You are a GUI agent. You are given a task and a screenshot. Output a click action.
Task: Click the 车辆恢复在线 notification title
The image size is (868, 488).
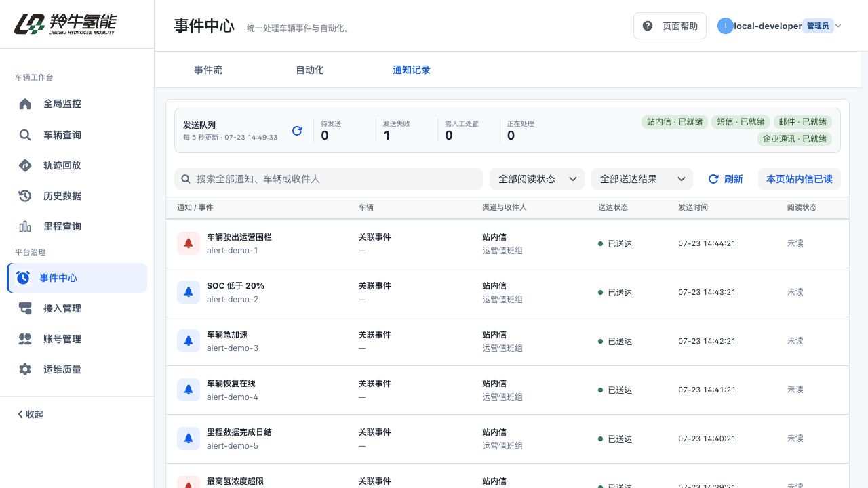click(x=231, y=384)
